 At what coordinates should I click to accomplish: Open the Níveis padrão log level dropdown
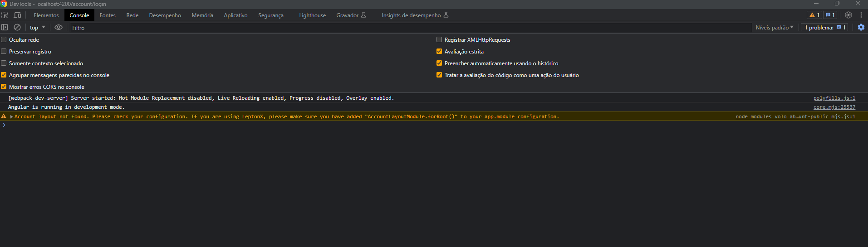774,28
